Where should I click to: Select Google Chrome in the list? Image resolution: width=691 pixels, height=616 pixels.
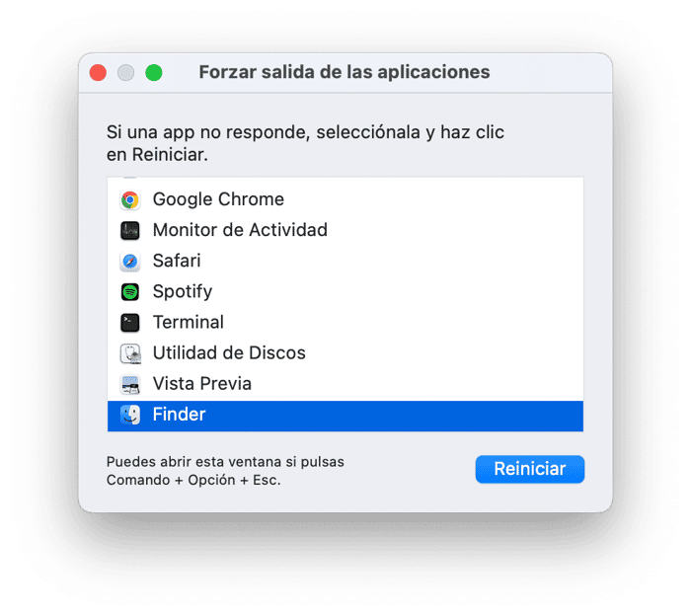pyautogui.click(x=218, y=199)
